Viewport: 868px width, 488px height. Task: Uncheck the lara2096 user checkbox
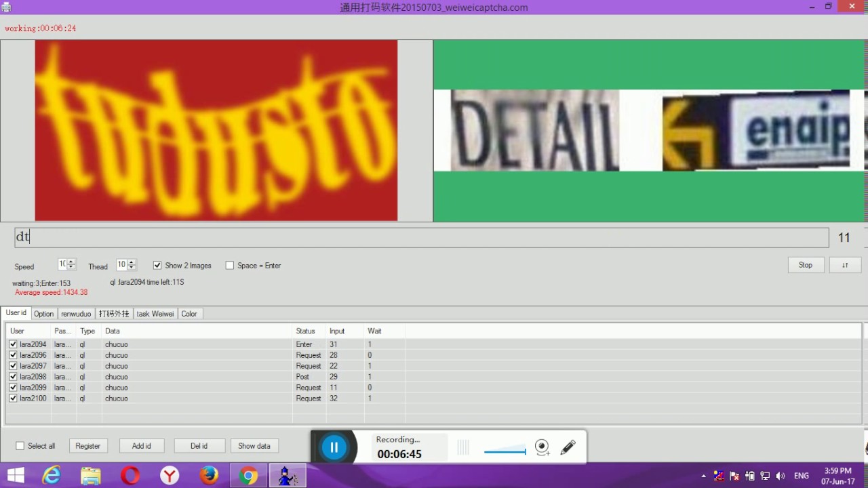(x=13, y=355)
